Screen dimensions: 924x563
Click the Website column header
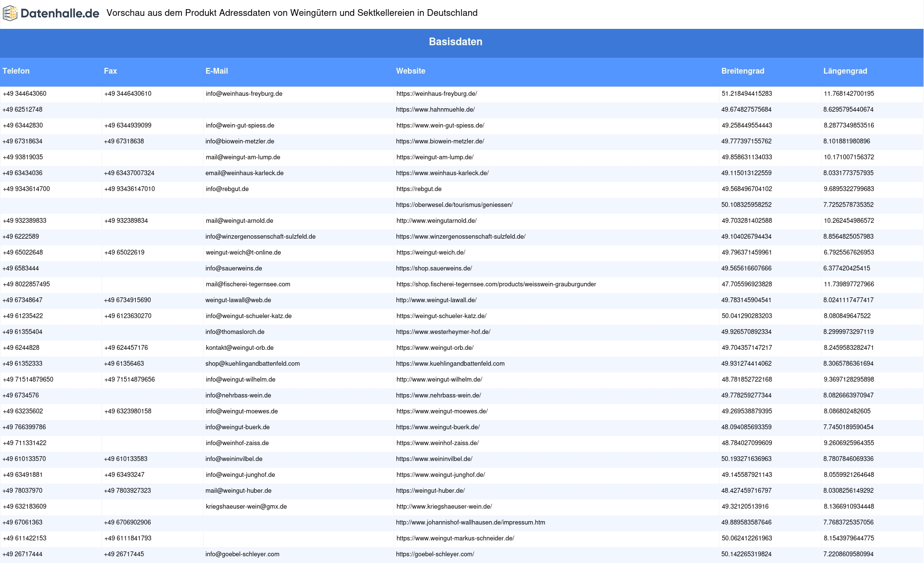[x=411, y=71]
